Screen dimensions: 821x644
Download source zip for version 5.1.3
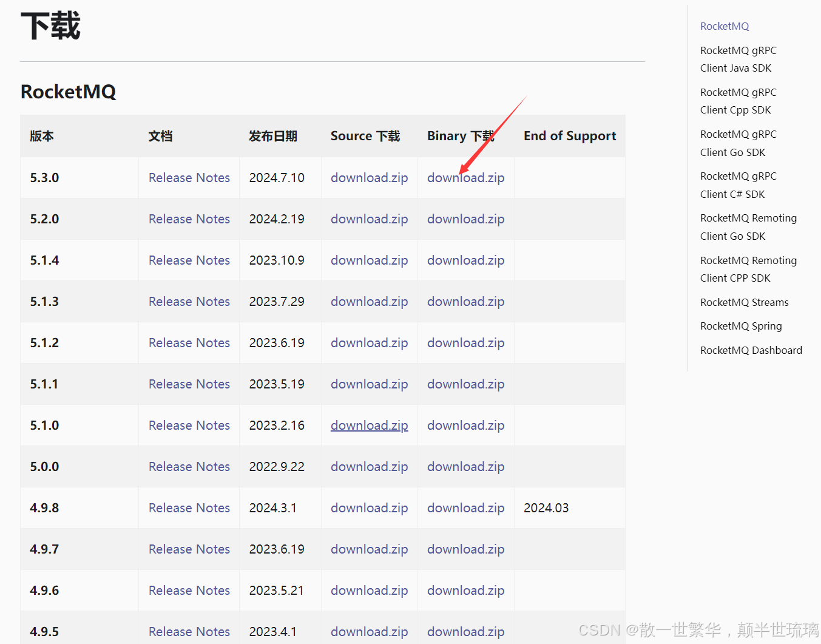(x=369, y=302)
